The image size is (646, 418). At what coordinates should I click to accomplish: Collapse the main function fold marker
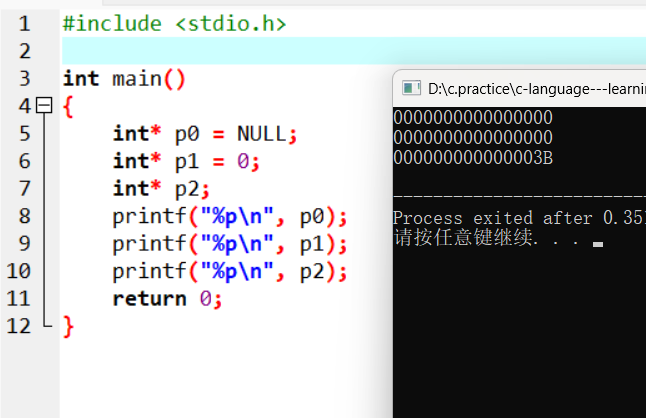[44, 105]
